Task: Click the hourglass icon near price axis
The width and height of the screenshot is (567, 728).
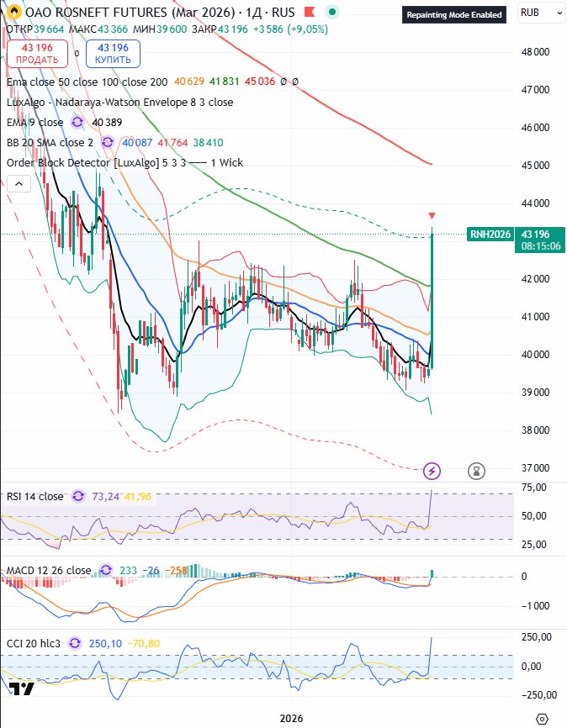Action: coord(476,472)
